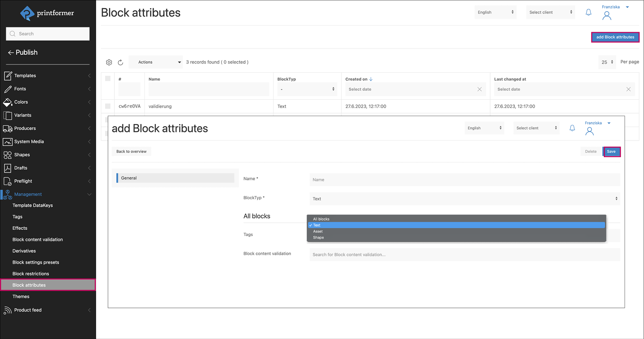This screenshot has height=339, width=644.
Task: Click the printformer logo
Action: (x=47, y=13)
